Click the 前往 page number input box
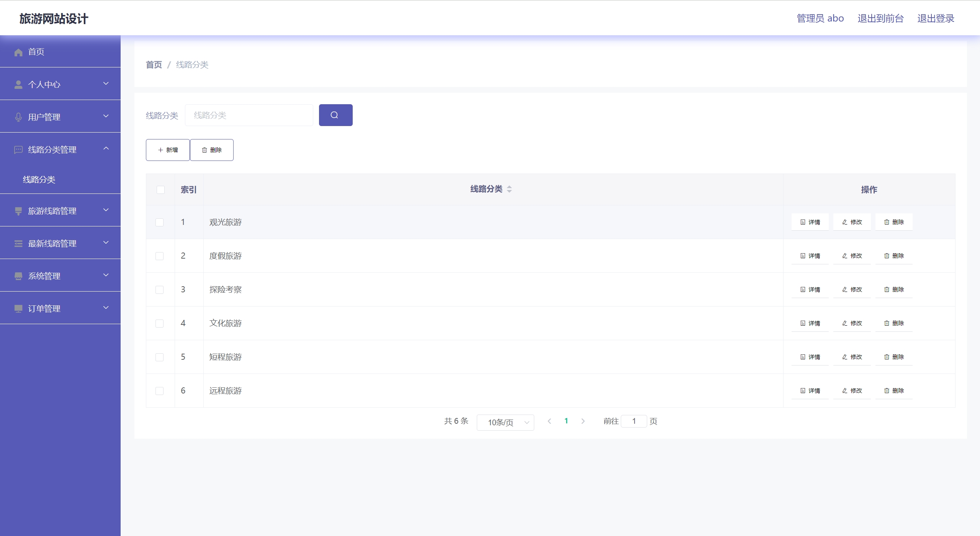Viewport: 980px width, 536px height. tap(633, 421)
